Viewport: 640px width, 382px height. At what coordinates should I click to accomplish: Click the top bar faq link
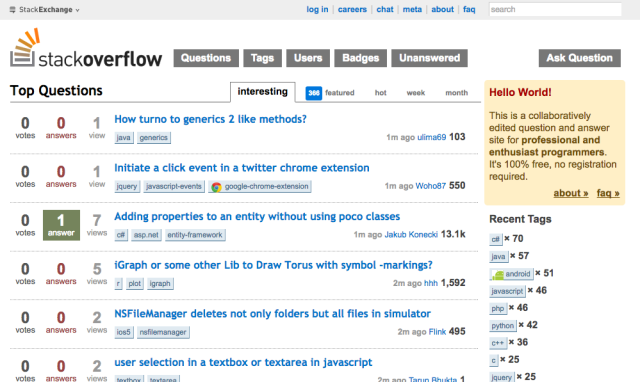point(469,9)
